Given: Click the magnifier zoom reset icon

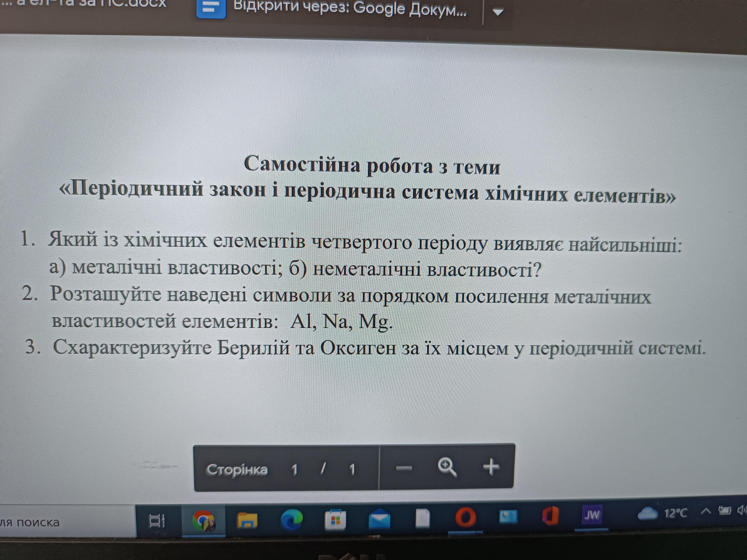Looking at the screenshot, I should [447, 468].
